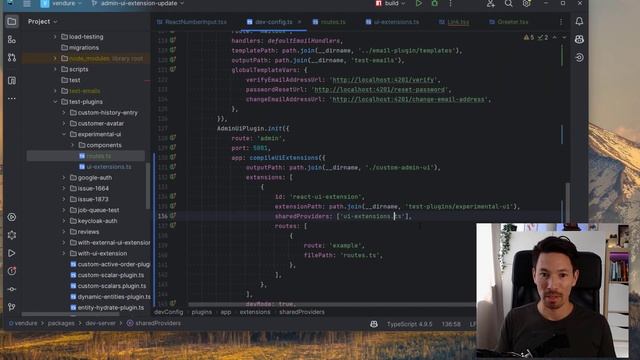This screenshot has width=640, height=360.
Task: Select ui-extensions.ts in project tree
Action: [x=105, y=167]
